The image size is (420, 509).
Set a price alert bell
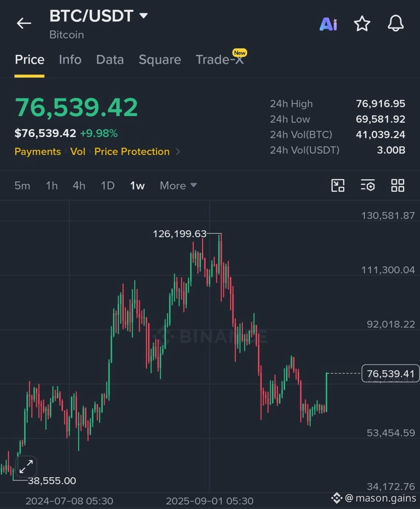395,24
